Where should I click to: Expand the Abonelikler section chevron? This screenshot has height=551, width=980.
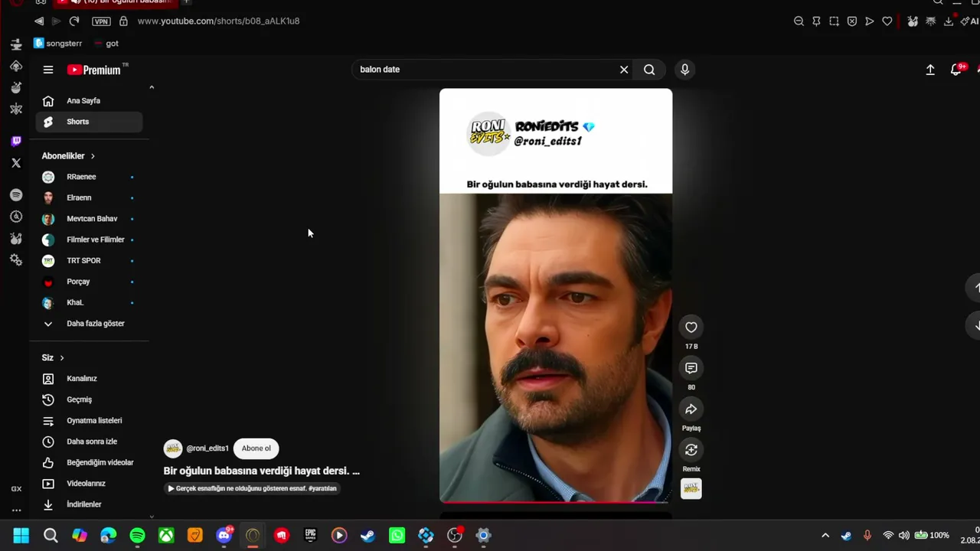[x=93, y=156]
